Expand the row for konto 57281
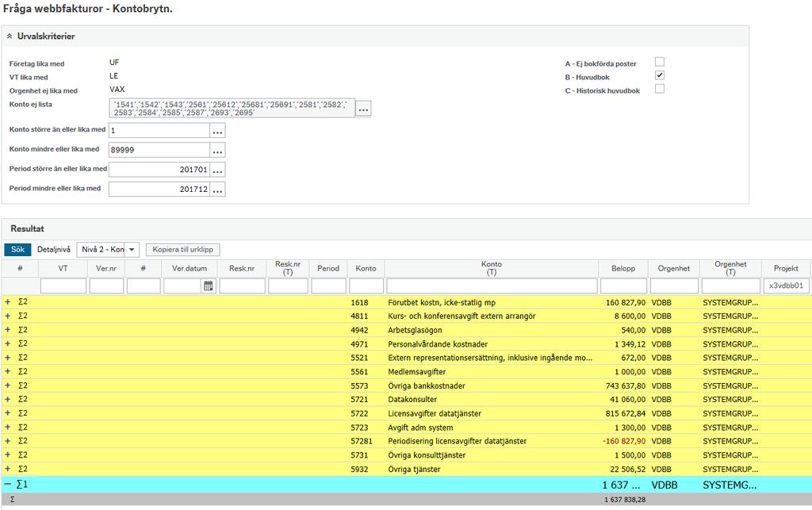The height and width of the screenshot is (510, 812). (8, 441)
